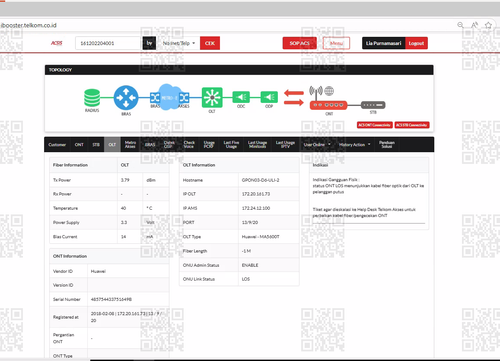Click the browser zoom magnifier icon
500x361 pixels.
460,25
